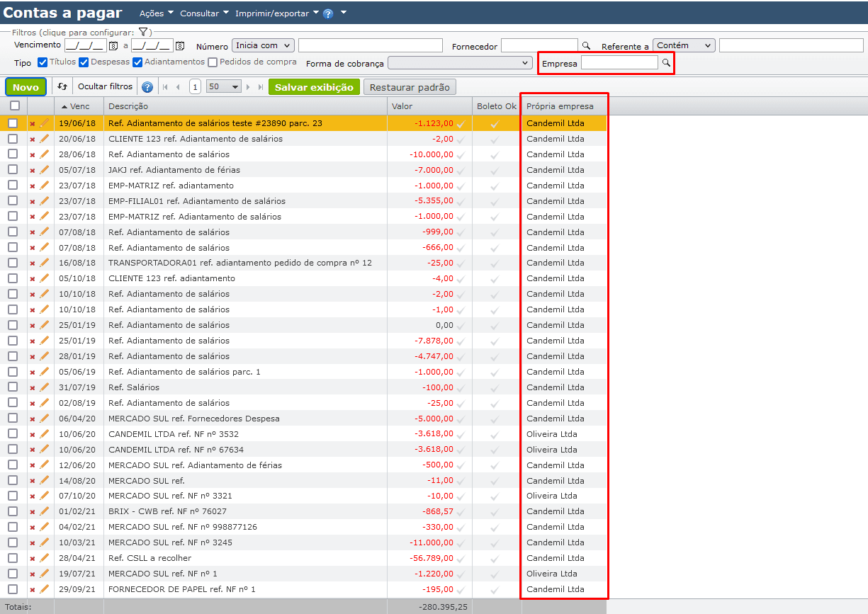Delete the FORNECEDOR DE PAPEL entry
Image resolution: width=868 pixels, height=614 pixels.
point(32,590)
